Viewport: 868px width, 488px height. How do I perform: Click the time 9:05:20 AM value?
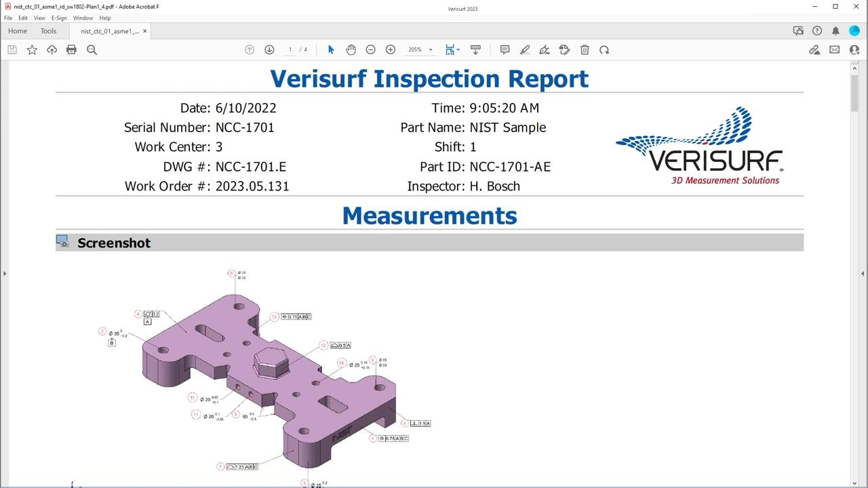click(504, 108)
